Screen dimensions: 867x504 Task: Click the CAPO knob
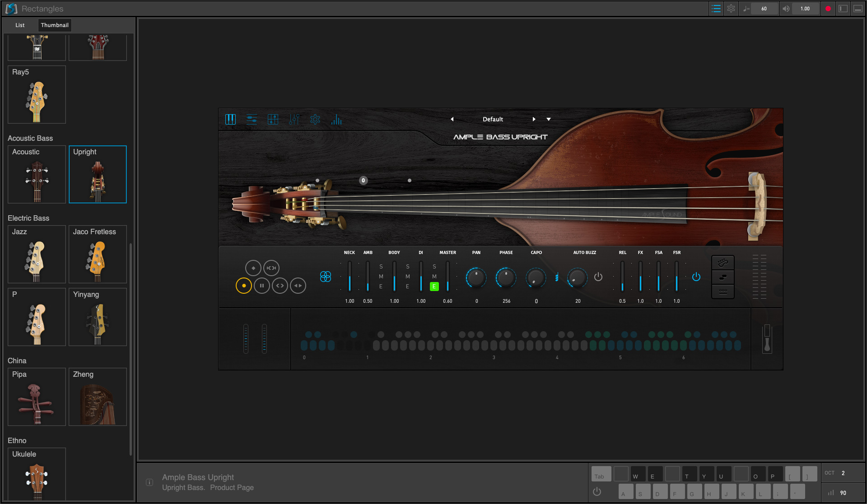pos(536,277)
